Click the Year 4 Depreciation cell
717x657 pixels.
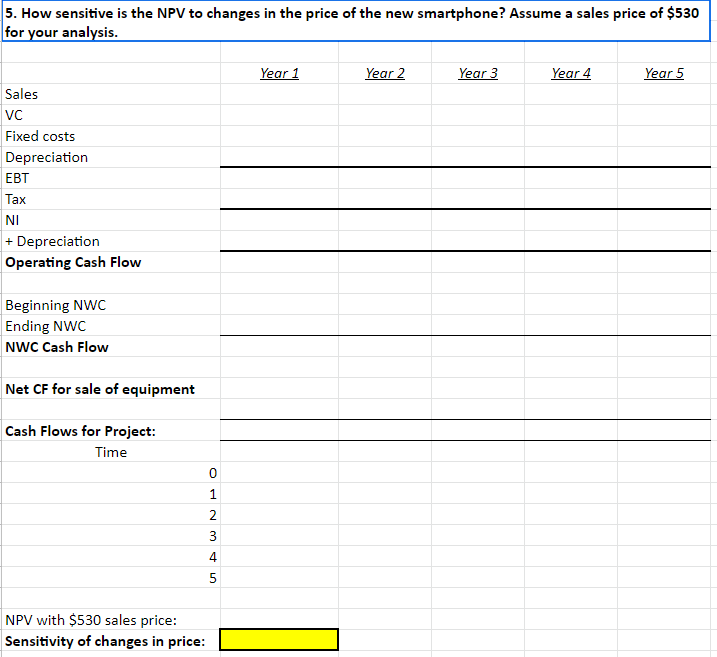click(x=571, y=157)
